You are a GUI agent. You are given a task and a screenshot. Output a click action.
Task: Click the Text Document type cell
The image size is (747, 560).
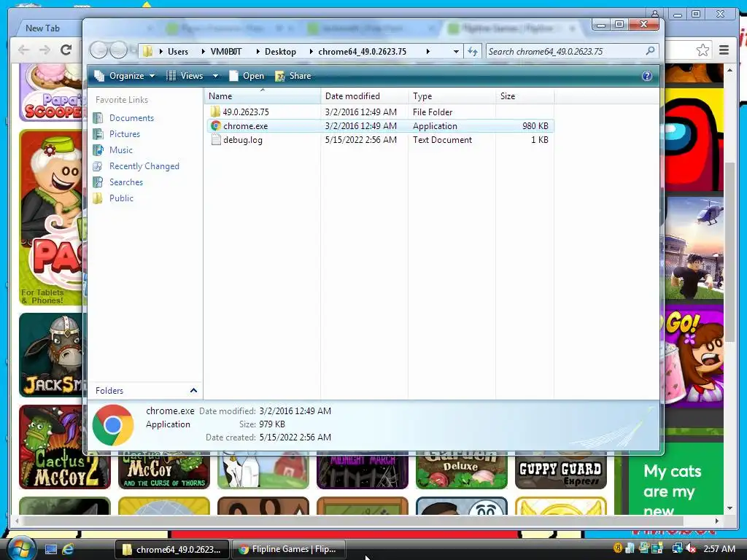coord(442,140)
